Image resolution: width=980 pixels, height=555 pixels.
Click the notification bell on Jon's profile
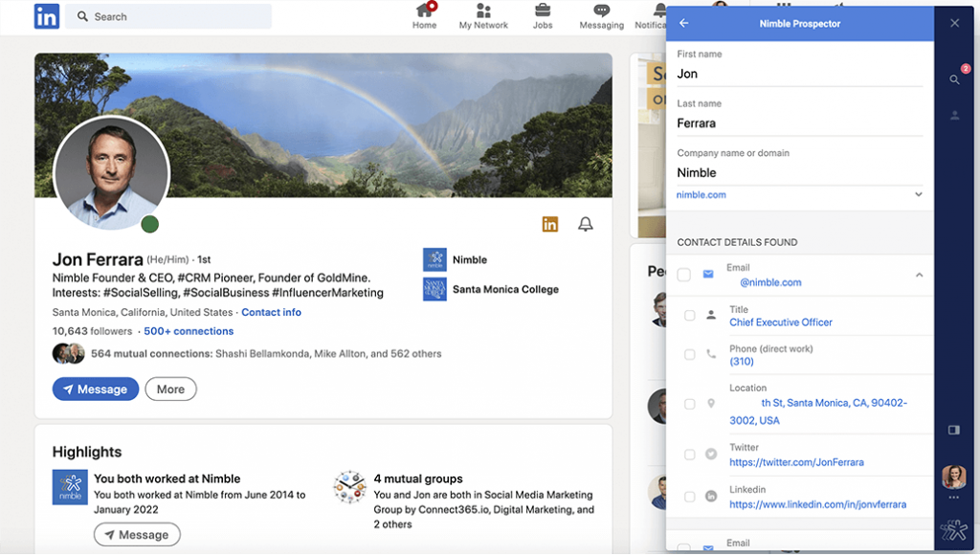585,224
